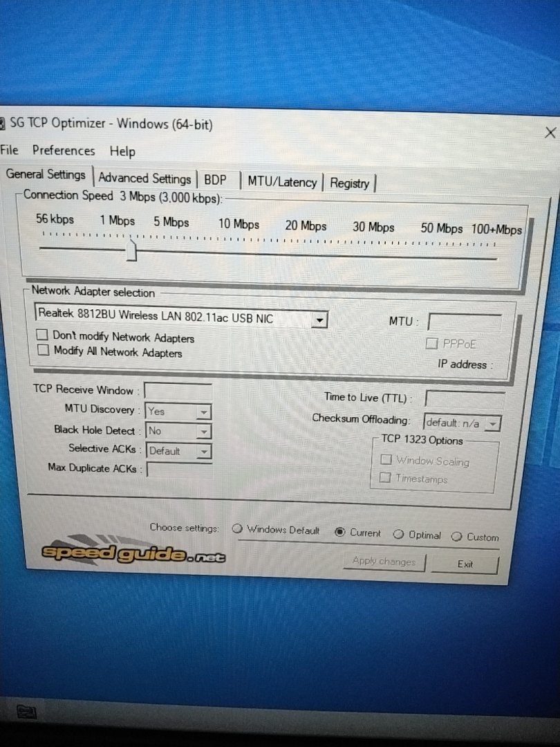Click the 50 Mbps speed label
This screenshot has height=747, width=560.
click(441, 228)
